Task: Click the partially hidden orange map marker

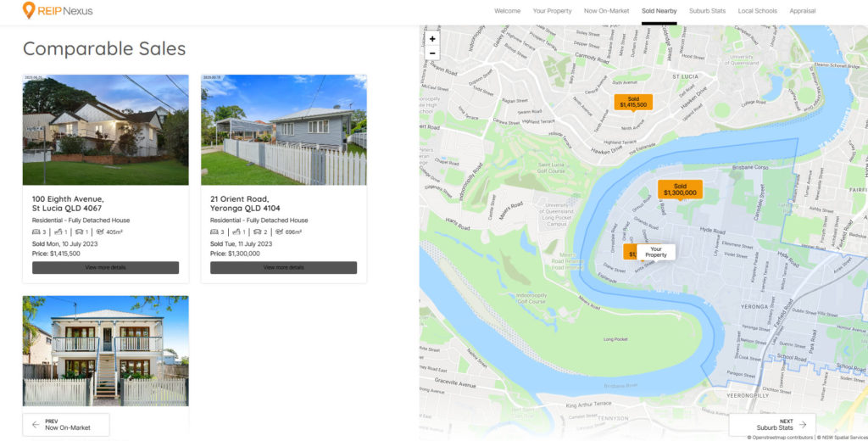Action: 628,253
